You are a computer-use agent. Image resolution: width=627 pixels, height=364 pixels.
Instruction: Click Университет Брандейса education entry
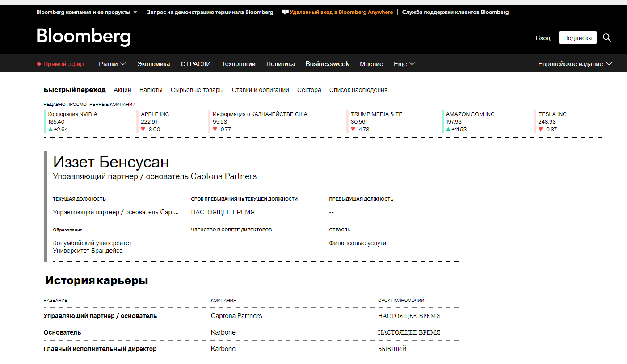pos(88,251)
